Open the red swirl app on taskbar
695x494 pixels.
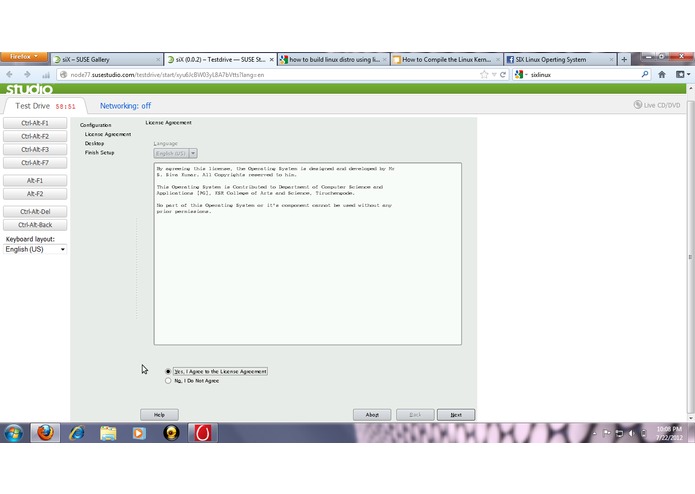click(x=203, y=433)
